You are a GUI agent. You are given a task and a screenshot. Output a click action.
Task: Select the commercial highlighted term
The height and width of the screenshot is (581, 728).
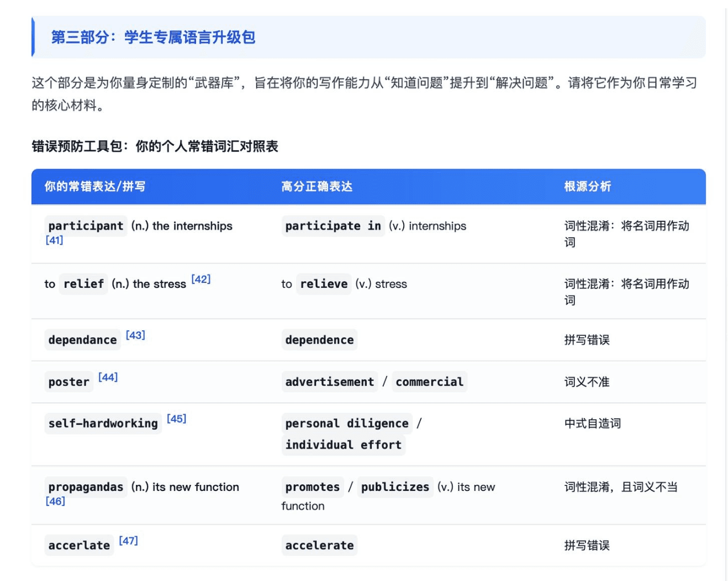click(429, 382)
